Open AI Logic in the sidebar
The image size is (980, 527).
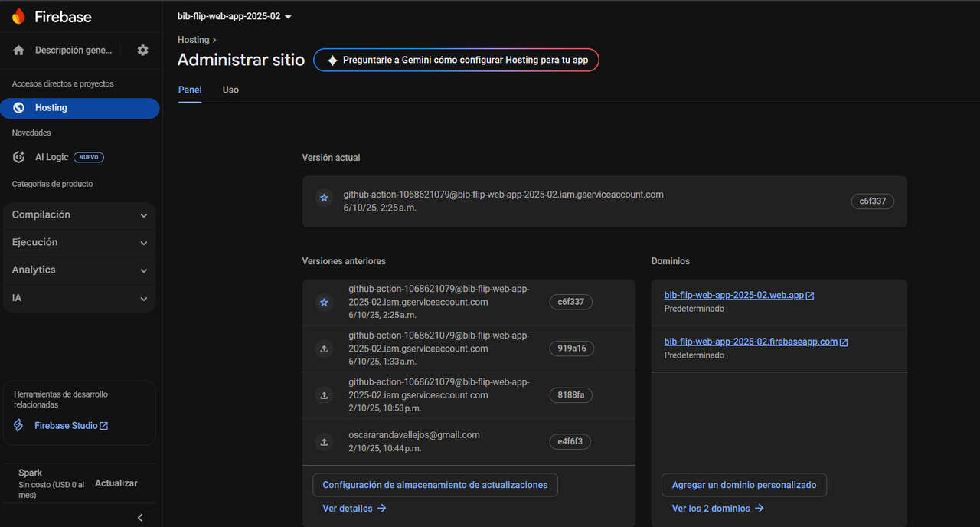click(51, 157)
